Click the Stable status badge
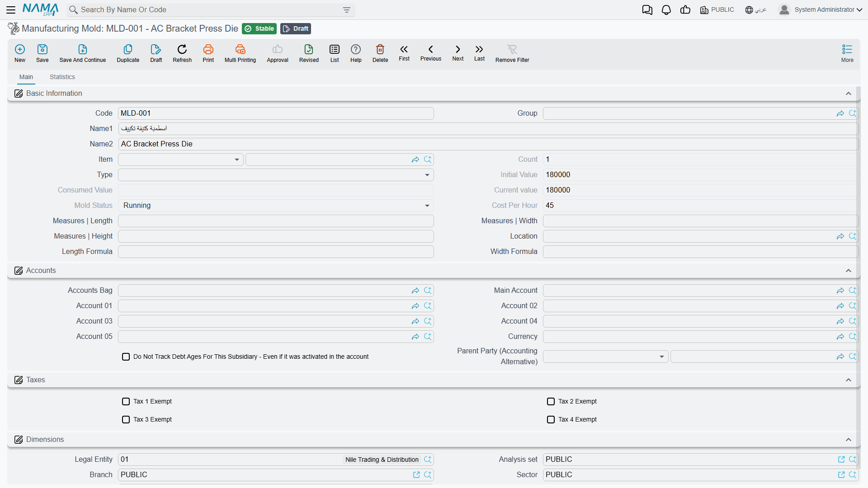868x488 pixels. click(259, 28)
